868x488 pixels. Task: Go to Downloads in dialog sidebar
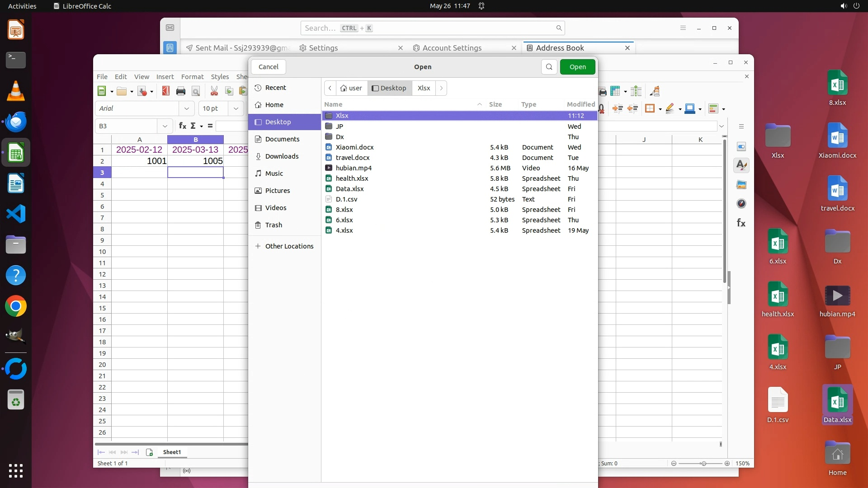click(282, 156)
